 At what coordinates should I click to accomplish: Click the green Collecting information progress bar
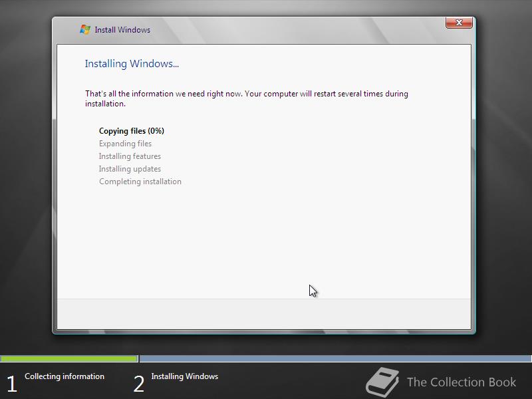[x=69, y=358]
